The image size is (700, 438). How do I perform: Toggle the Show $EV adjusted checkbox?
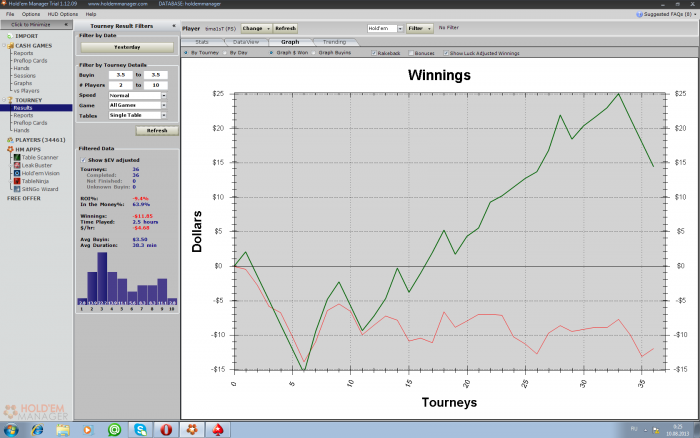(83, 160)
